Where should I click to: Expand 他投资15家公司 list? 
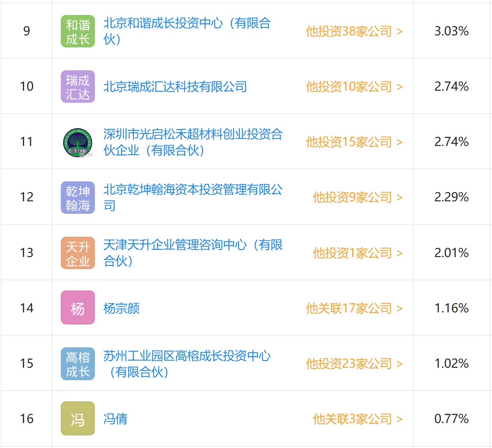354,142
